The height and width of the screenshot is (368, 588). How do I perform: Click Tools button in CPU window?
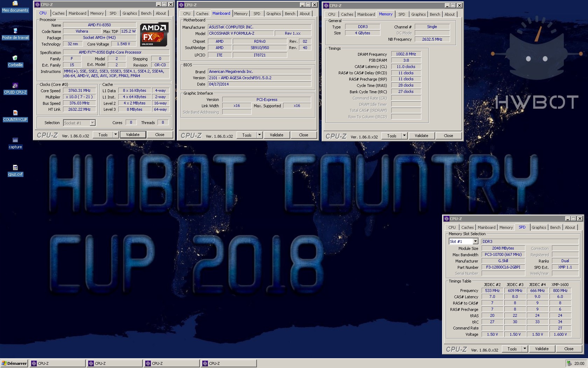103,135
